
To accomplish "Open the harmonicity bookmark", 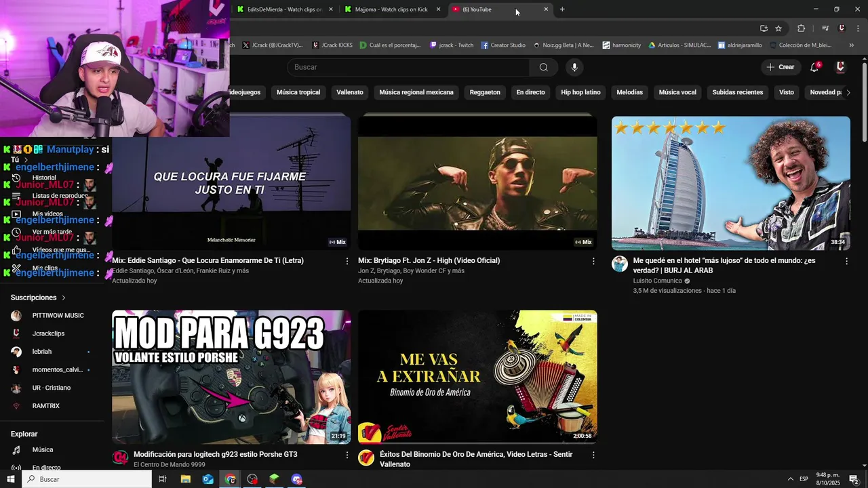I will tap(622, 45).
